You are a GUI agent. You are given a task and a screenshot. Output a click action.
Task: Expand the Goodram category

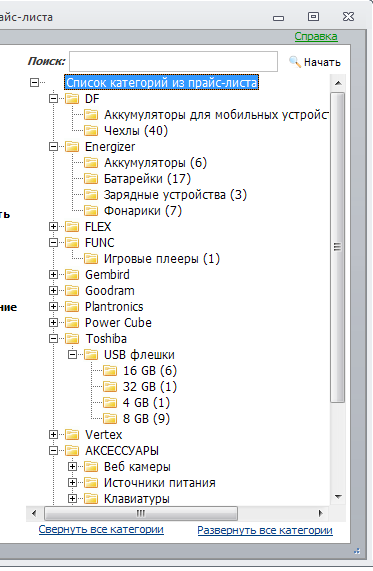[53, 291]
